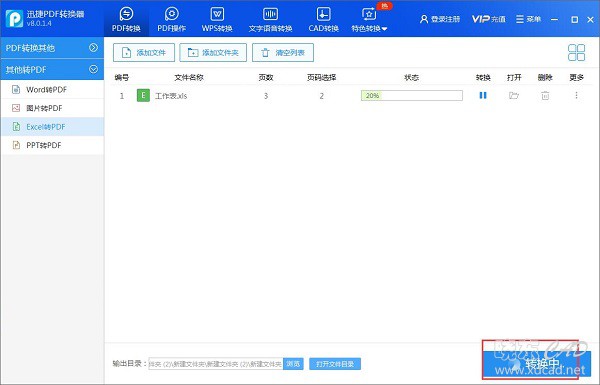
Task: Switch to grid view layout icon
Action: pyautogui.click(x=576, y=52)
